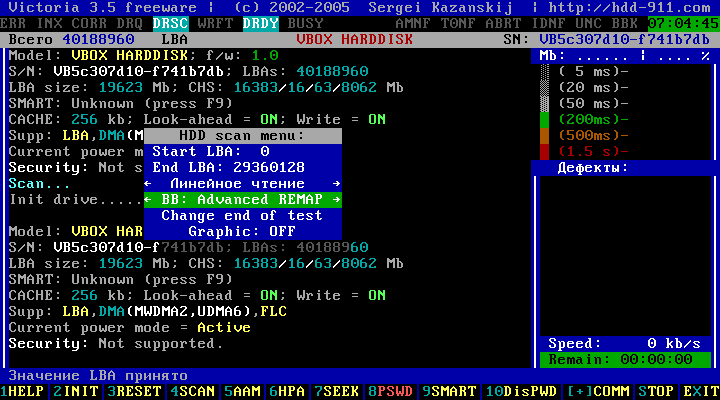The image size is (720, 400).
Task: Click the HDD scan menu title
Action: click(243, 136)
